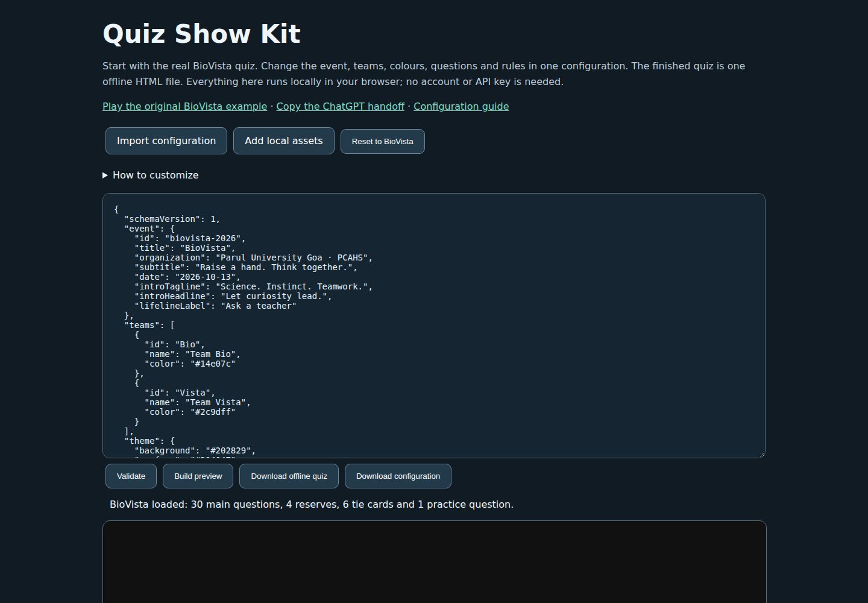Click the "Team Bio" name line
The height and width of the screenshot is (603, 868).
point(193,354)
